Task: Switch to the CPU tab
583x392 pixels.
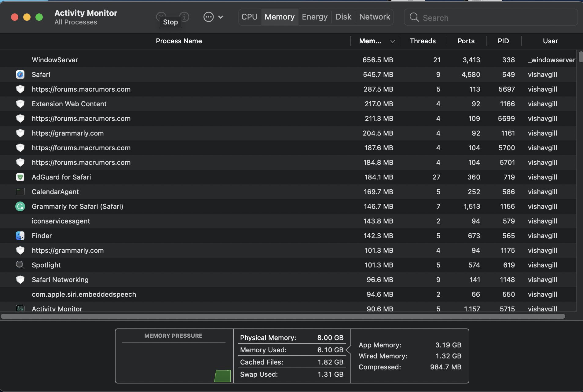Action: (x=250, y=17)
